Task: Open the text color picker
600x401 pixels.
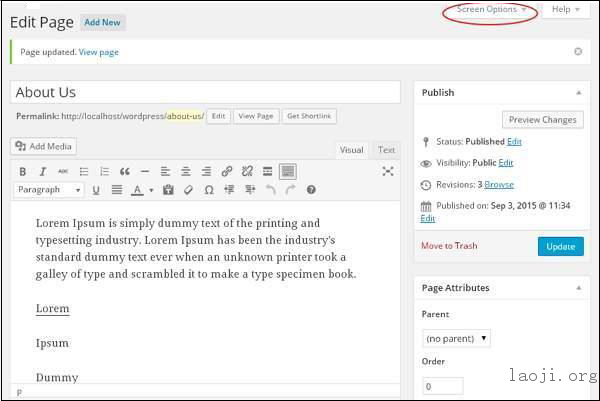Action: pos(137,190)
